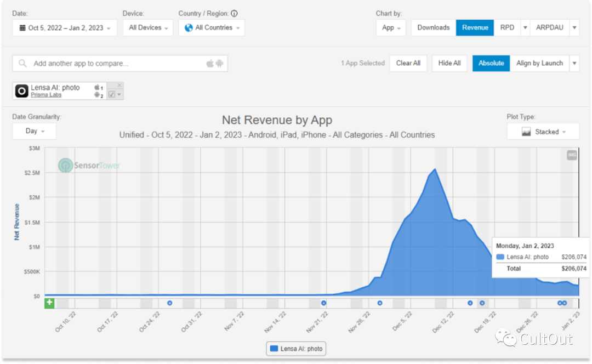Switch to the Downloads tab
The width and height of the screenshot is (592, 364).
click(434, 27)
